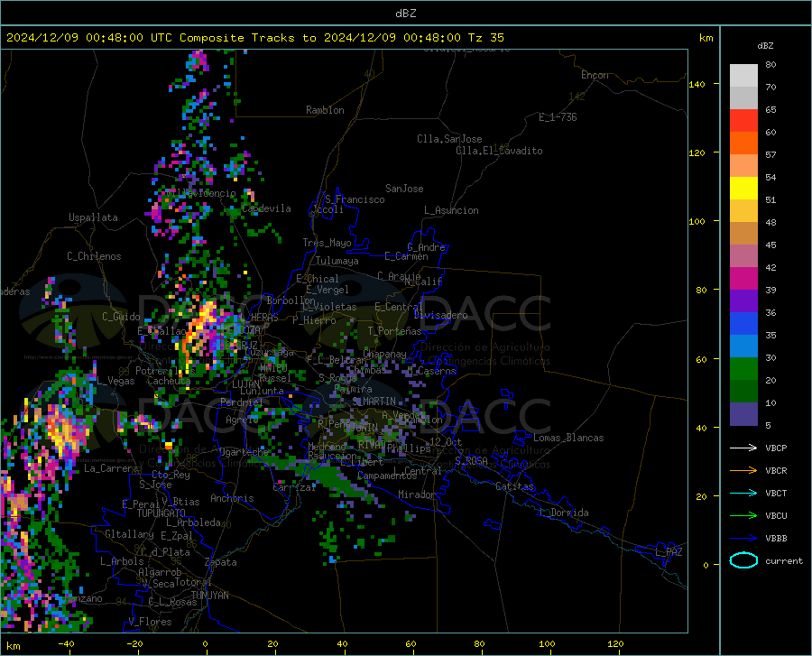Click the 'Tres_Mayo' map label
812x656 pixels.
[327, 243]
